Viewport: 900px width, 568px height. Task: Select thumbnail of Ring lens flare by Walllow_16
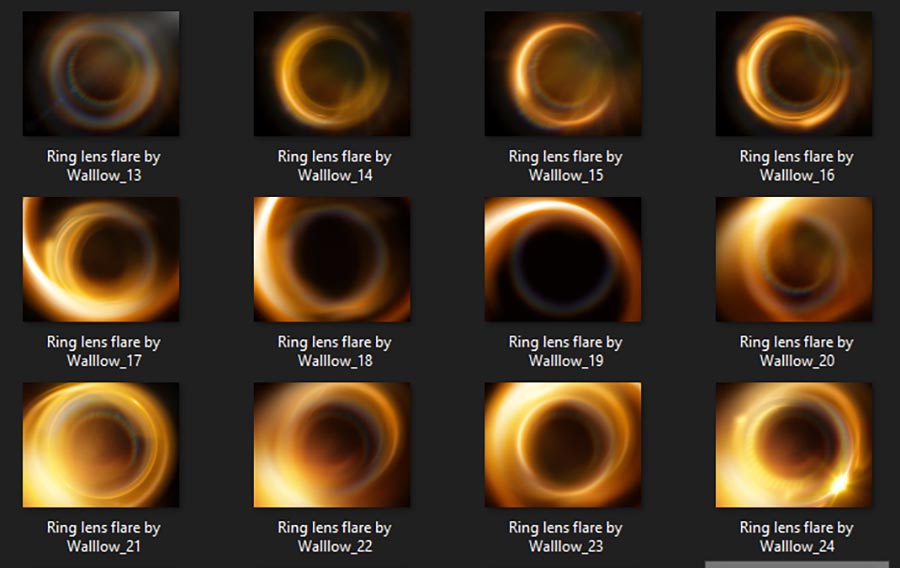coord(794,73)
